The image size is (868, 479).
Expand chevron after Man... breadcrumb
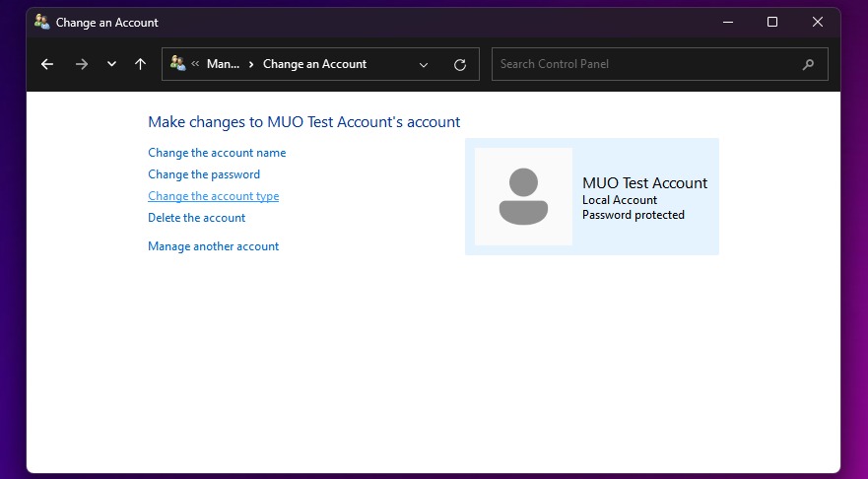[x=251, y=64]
